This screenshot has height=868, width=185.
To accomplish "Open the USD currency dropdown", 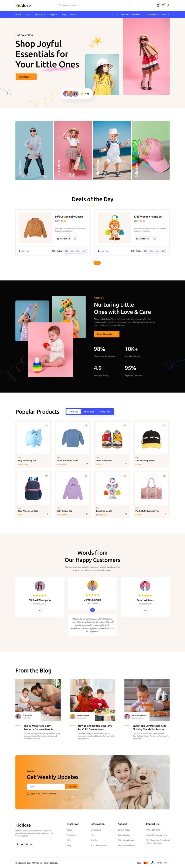I will pyautogui.click(x=165, y=14).
